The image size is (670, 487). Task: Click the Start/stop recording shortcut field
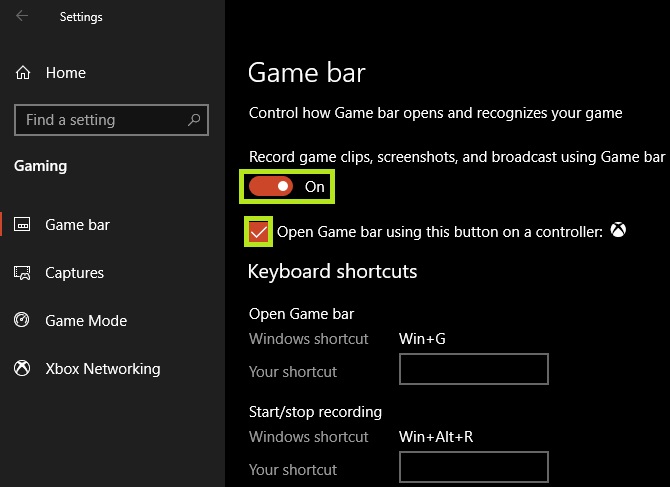[473, 467]
